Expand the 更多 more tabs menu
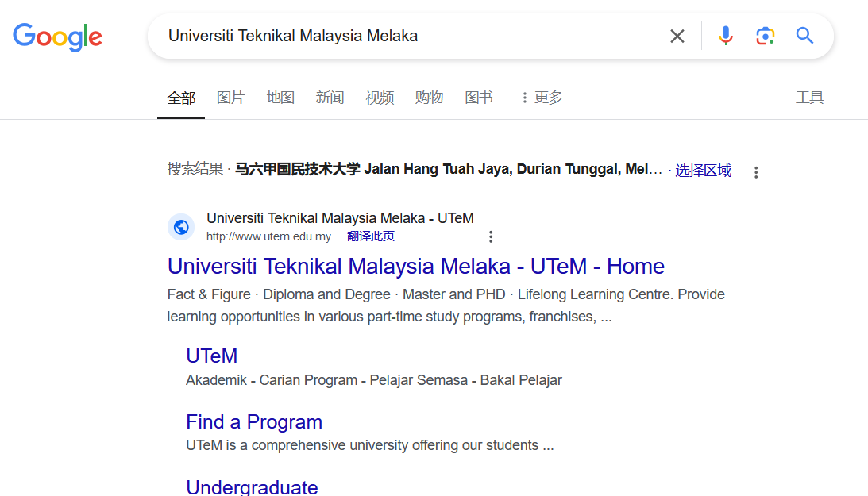Viewport: 868px width, 496px height. [542, 98]
